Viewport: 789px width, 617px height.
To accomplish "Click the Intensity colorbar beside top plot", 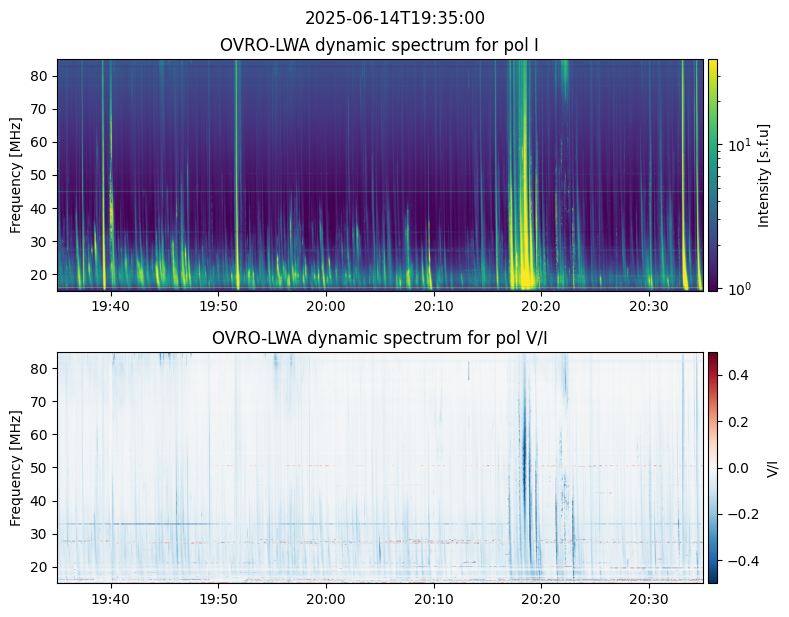I will click(x=713, y=175).
